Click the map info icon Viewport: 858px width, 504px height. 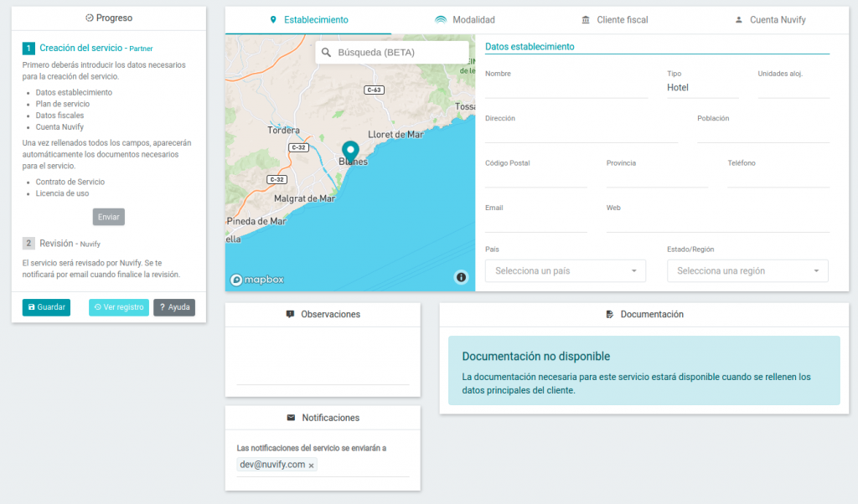pos(462,278)
